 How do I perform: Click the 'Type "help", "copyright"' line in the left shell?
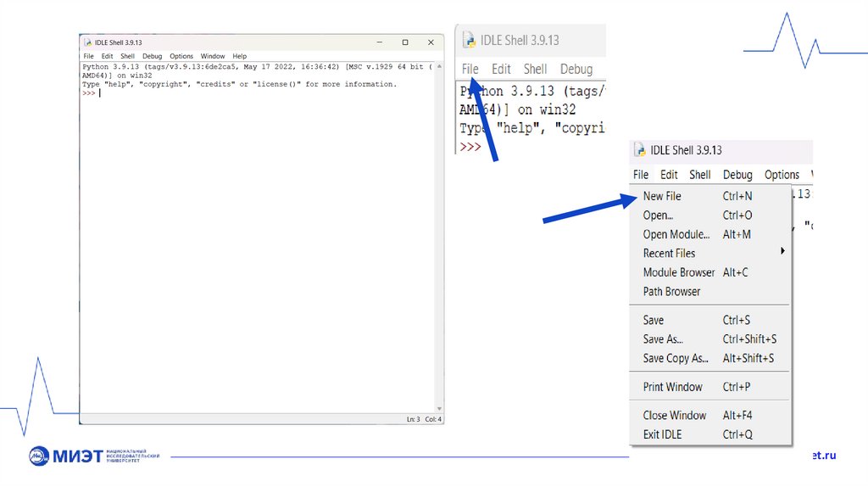click(x=239, y=84)
